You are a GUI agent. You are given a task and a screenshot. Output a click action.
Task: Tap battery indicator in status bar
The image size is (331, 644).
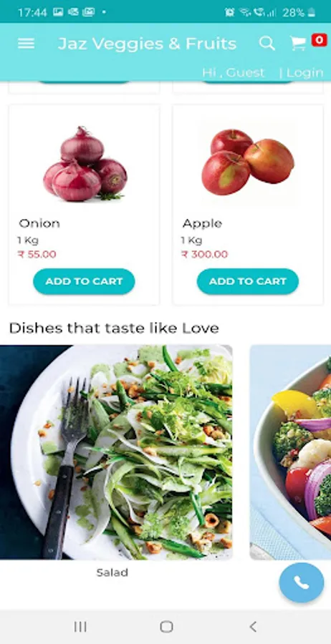click(x=312, y=12)
